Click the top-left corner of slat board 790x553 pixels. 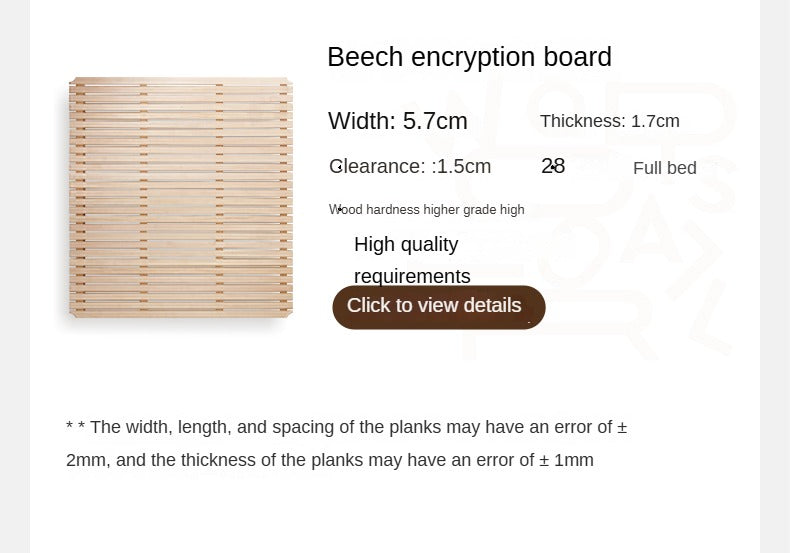(73, 81)
